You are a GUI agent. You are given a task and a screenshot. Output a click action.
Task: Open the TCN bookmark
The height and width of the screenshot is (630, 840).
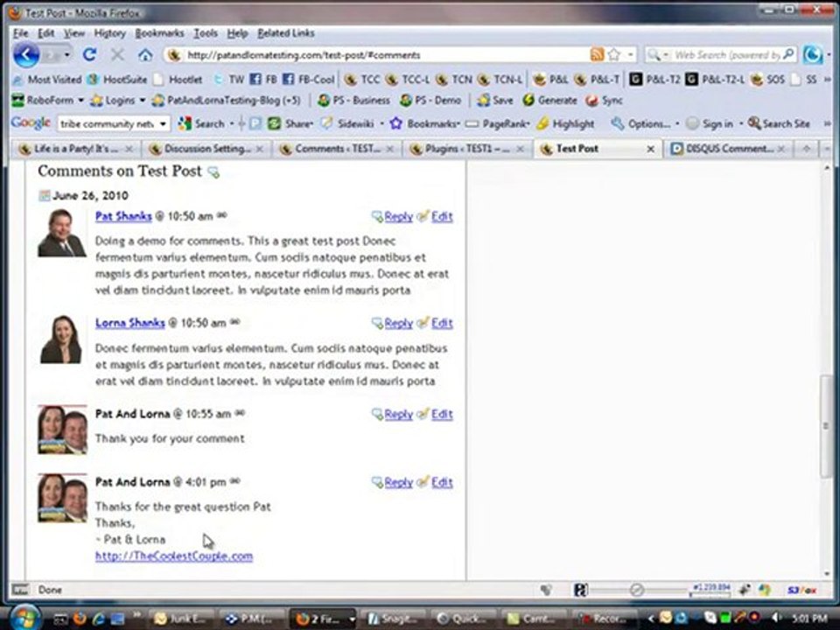pos(454,80)
